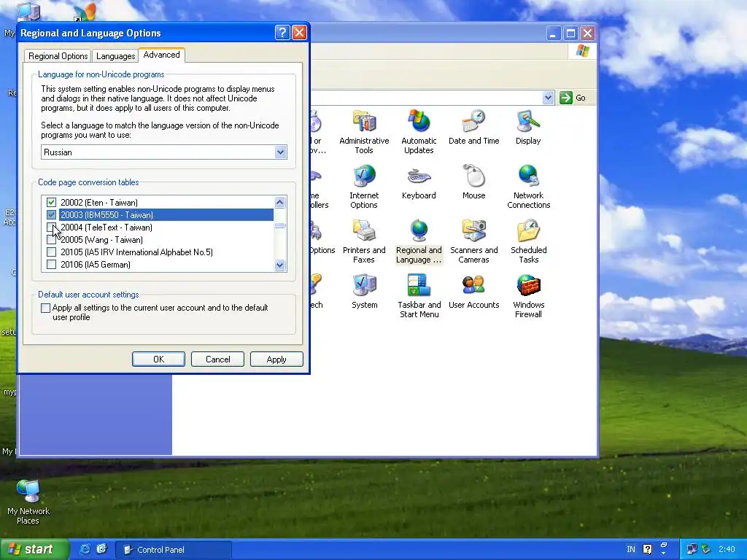
Task: Open User Accounts icon
Action: 473,291
